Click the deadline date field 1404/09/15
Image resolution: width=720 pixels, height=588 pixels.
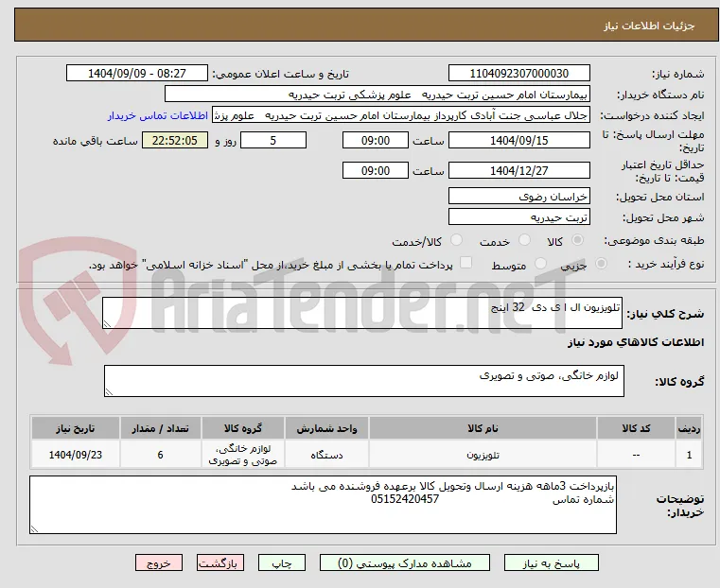pos(518,140)
